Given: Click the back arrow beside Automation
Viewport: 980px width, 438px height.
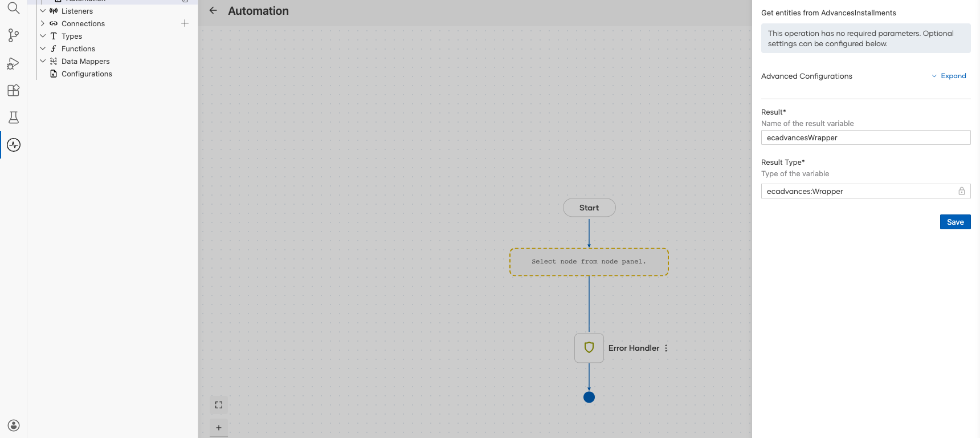Looking at the screenshot, I should click(213, 10).
